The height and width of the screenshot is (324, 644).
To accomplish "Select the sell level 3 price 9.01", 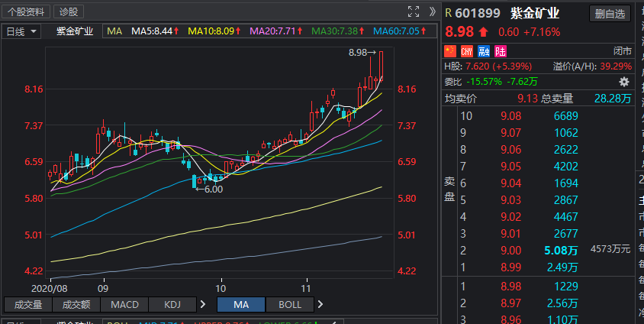I will click(x=511, y=234).
